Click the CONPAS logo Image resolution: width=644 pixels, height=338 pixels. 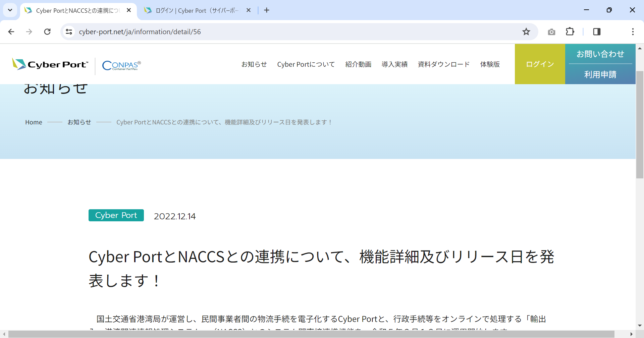coord(121,65)
